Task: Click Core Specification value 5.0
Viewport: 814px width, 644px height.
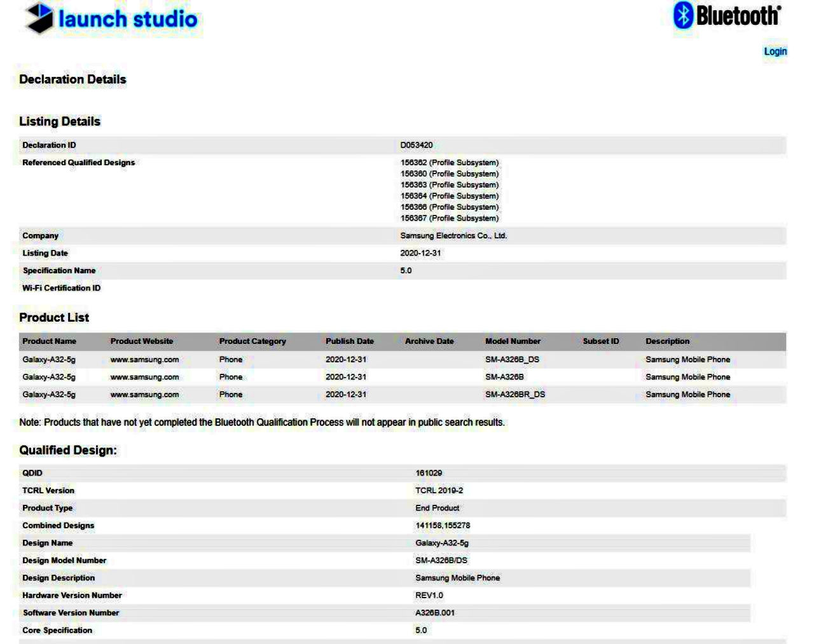Action: (x=421, y=631)
